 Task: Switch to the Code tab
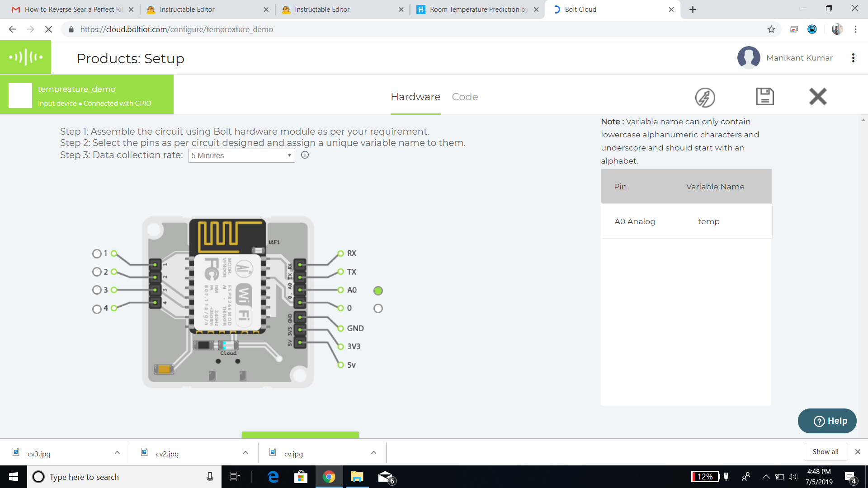[465, 97]
